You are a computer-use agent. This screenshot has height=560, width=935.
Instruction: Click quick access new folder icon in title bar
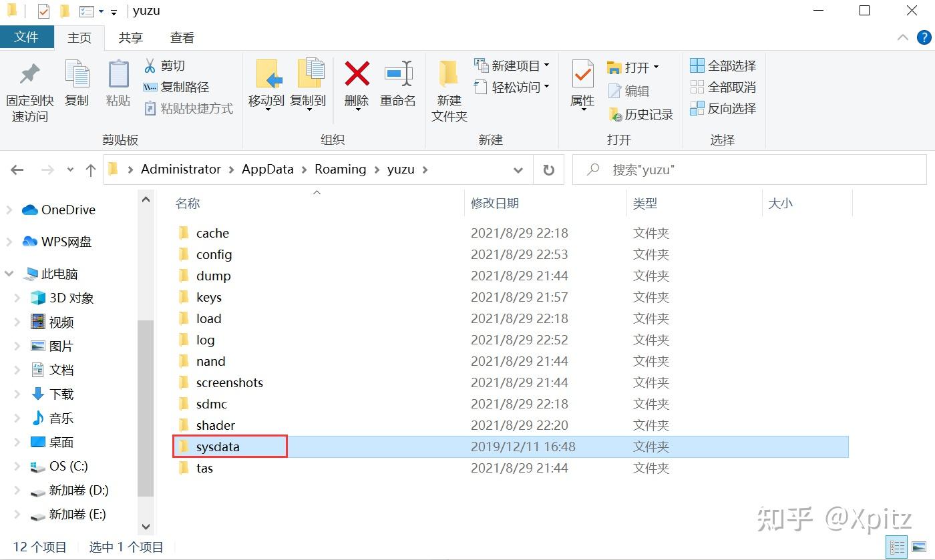click(65, 11)
